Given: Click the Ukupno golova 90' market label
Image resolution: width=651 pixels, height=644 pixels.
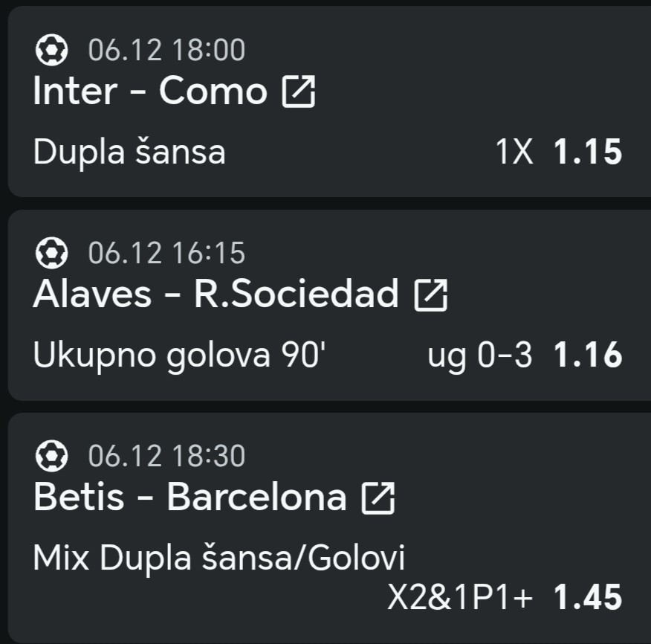Looking at the screenshot, I should coord(180,356).
